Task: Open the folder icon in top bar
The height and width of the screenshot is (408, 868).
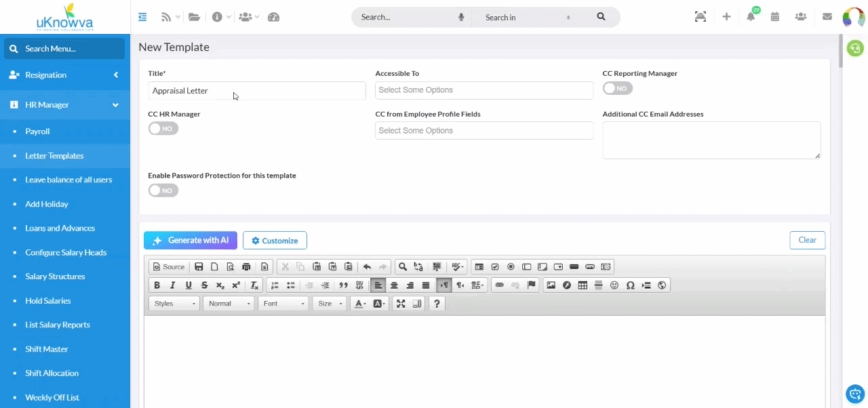Action: pos(195,17)
